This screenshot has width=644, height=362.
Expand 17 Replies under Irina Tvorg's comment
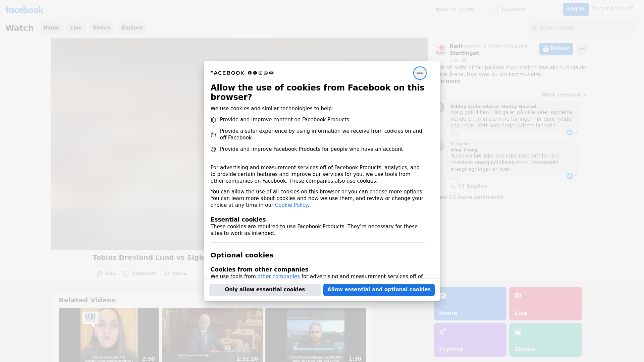(469, 187)
